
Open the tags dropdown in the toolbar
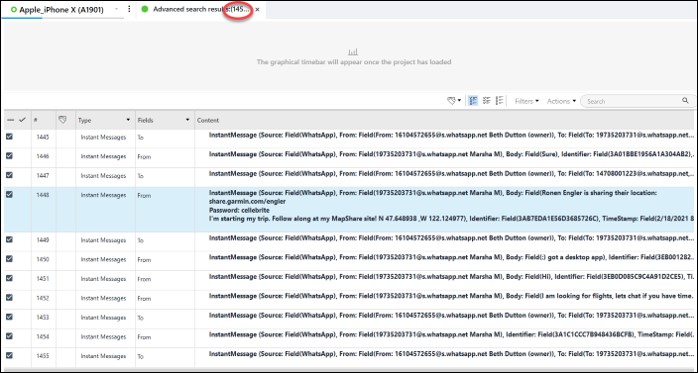point(454,101)
